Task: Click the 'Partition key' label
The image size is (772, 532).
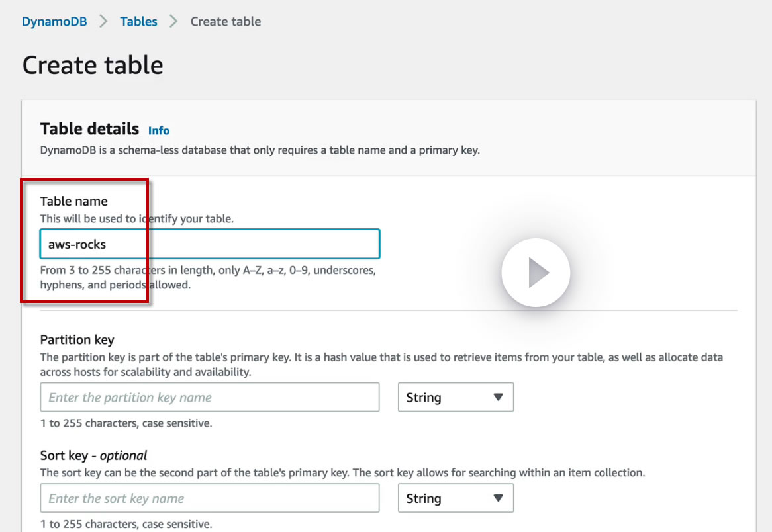Action: coord(77,340)
